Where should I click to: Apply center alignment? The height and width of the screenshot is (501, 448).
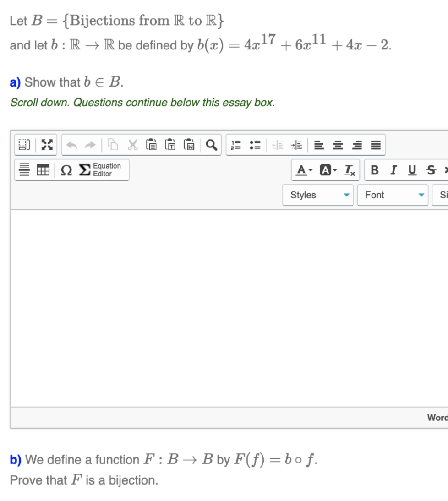[x=338, y=145]
